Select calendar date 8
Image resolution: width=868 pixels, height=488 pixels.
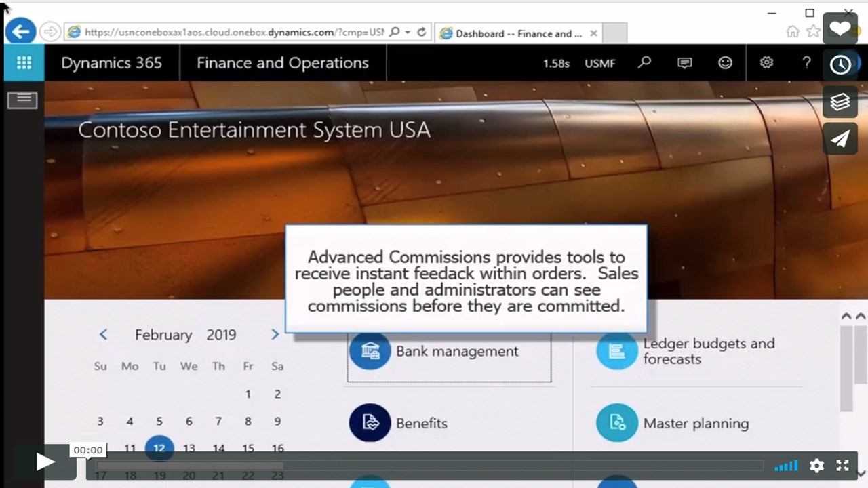(x=248, y=421)
